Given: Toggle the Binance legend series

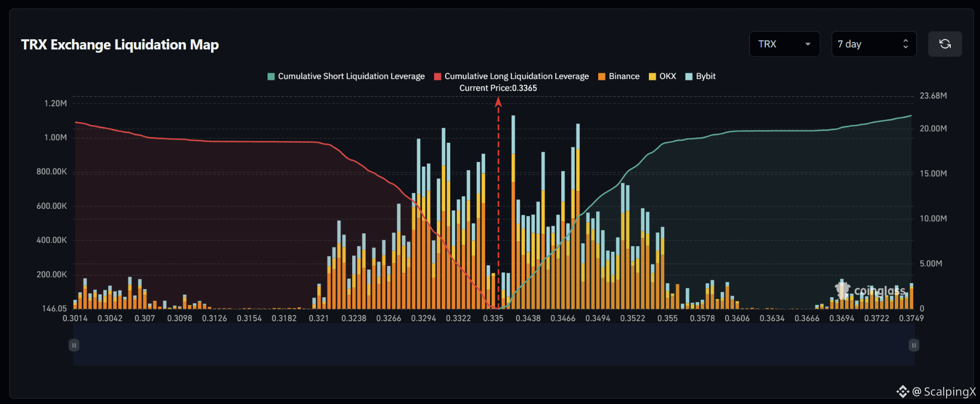Looking at the screenshot, I should 619,76.
